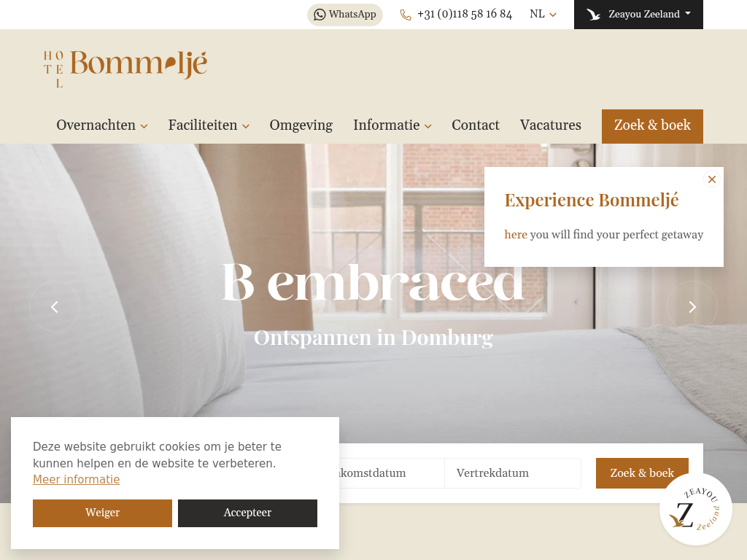Open the Informatie submenu
Image resolution: width=747 pixels, height=560 pixels.
click(x=392, y=125)
